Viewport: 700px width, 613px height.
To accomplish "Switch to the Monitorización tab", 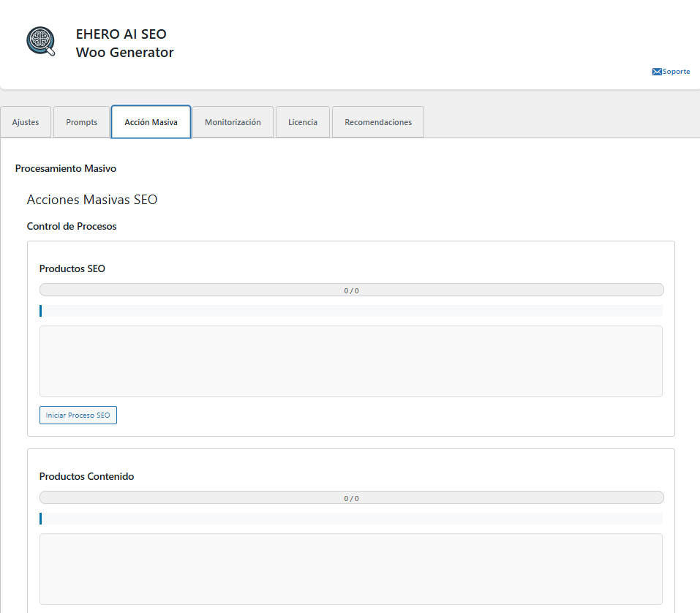I will click(233, 121).
